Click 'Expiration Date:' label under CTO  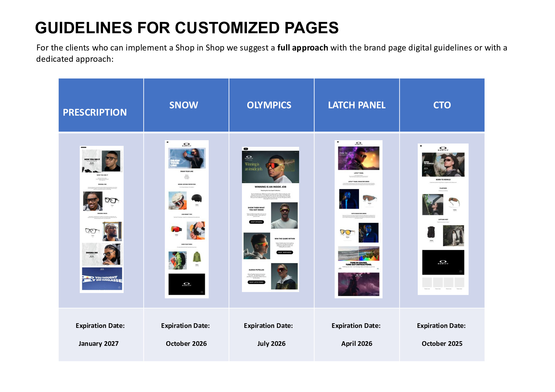coord(441,326)
